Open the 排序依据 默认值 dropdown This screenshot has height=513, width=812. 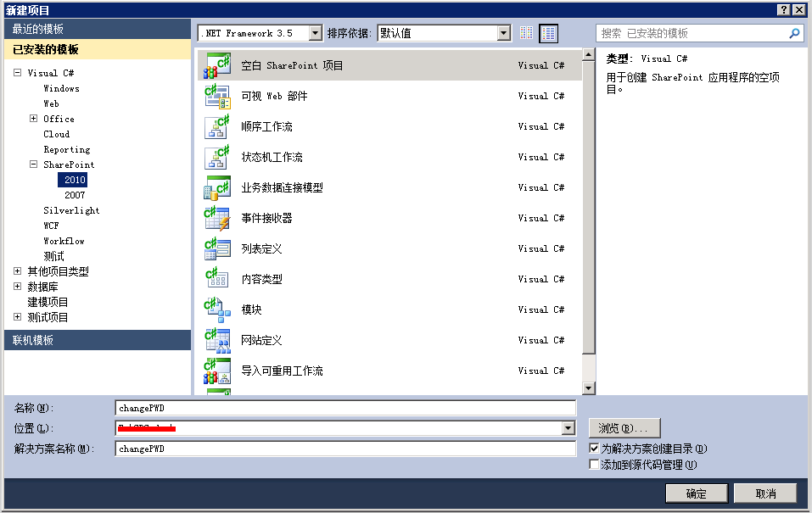[x=504, y=34]
